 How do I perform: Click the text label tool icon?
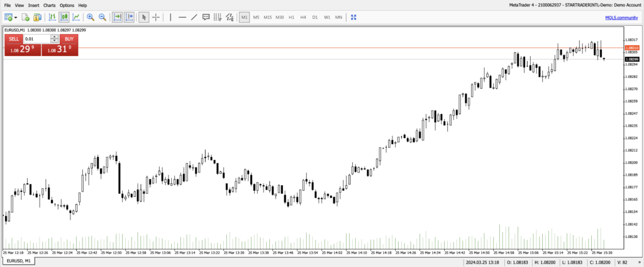(206, 17)
